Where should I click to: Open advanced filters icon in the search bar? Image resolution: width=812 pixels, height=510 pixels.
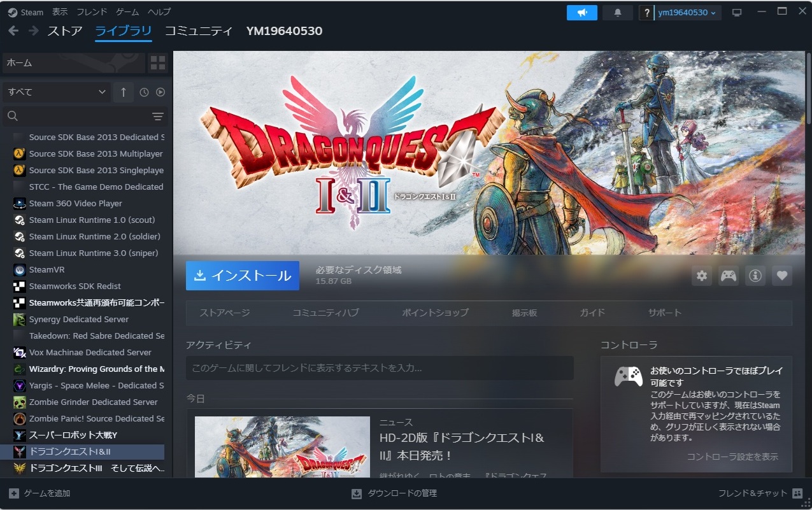157,117
